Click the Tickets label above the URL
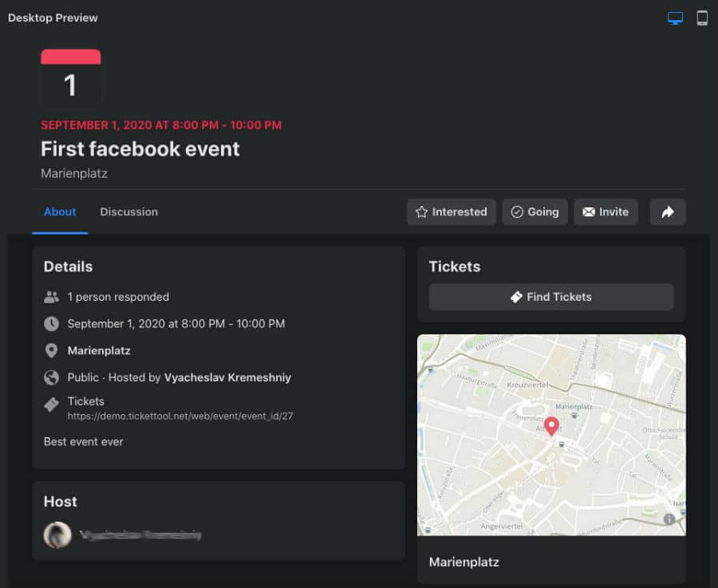 85,401
